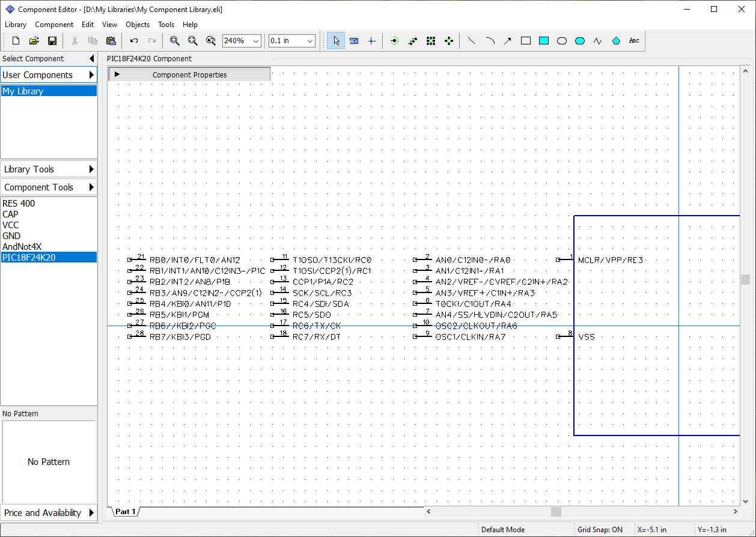Image resolution: width=756 pixels, height=537 pixels.
Task: Open the Objects menu
Action: tap(138, 25)
